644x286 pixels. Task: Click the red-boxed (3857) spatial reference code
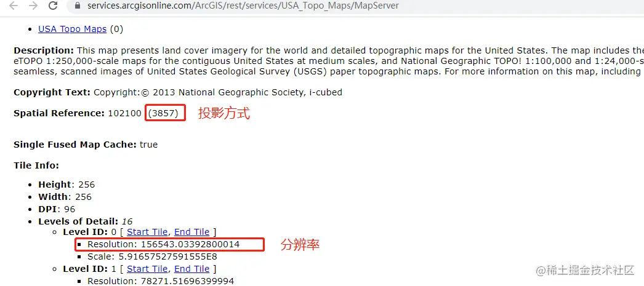click(165, 113)
